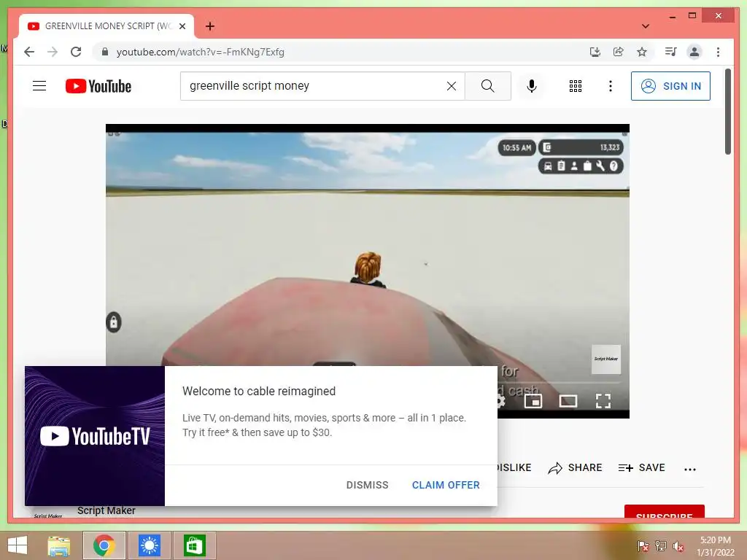
Task: Clear the search box text
Action: (451, 86)
